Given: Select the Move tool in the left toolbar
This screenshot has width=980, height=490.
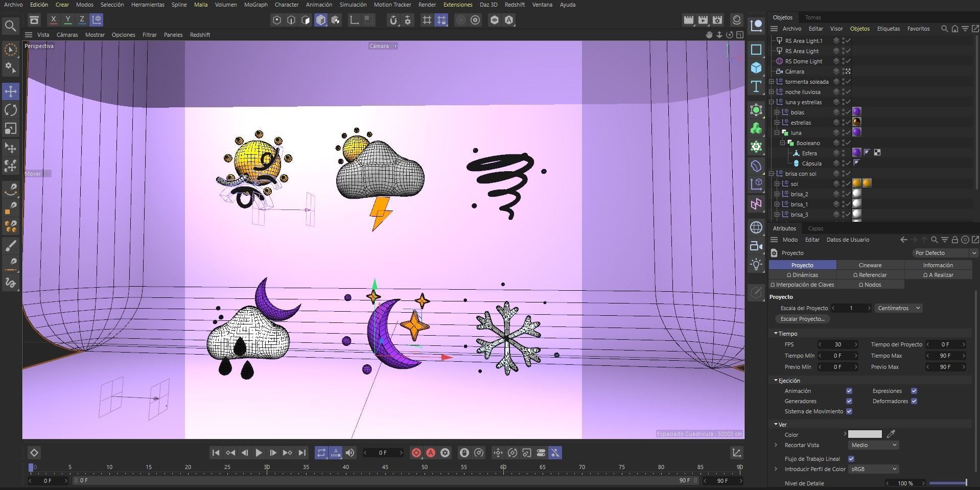Looking at the screenshot, I should (11, 91).
